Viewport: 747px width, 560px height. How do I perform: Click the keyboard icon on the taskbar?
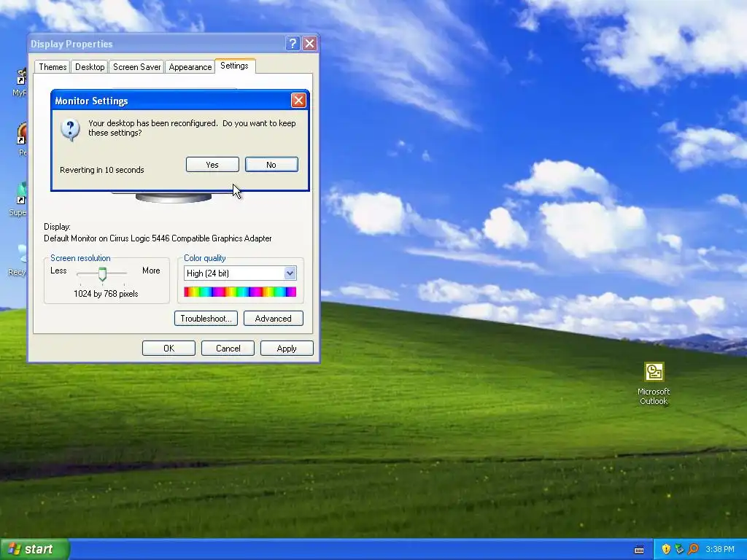(639, 550)
